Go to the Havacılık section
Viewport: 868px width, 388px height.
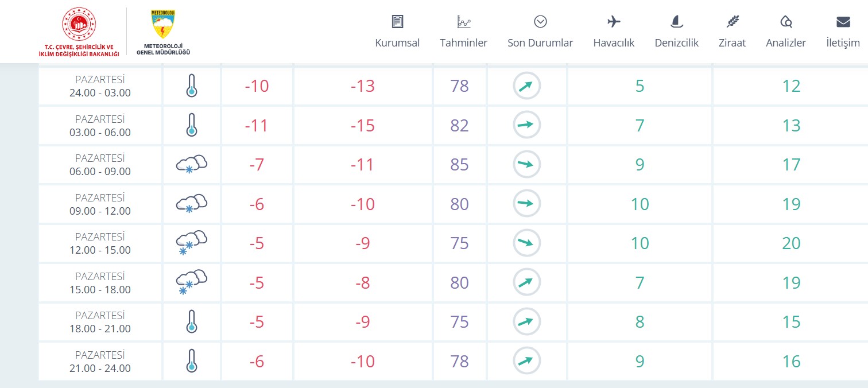[614, 43]
